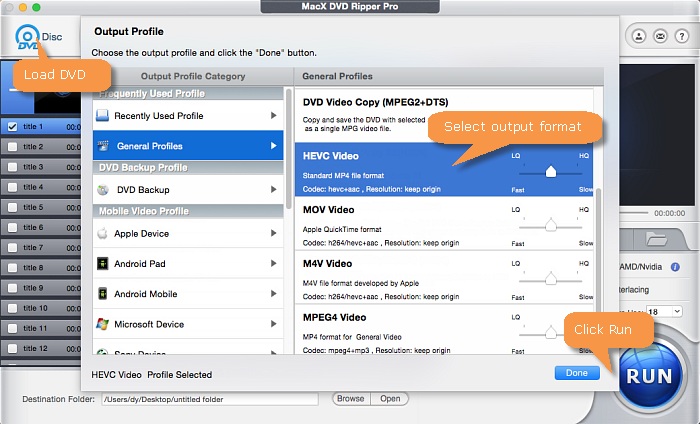Click the Destination Folder path field

coord(210,399)
